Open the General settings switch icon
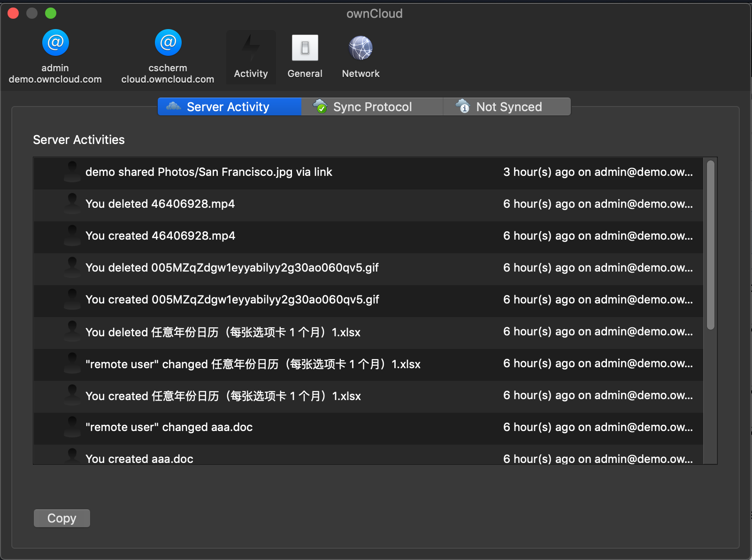 [305, 48]
